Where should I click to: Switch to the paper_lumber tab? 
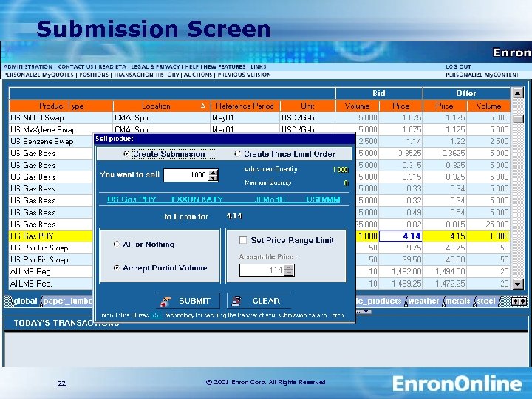click(67, 301)
